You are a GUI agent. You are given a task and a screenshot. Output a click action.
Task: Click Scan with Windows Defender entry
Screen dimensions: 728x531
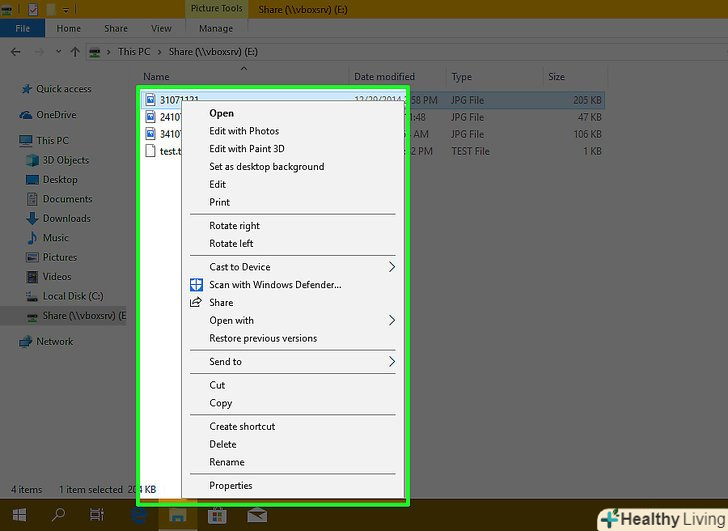tap(274, 285)
